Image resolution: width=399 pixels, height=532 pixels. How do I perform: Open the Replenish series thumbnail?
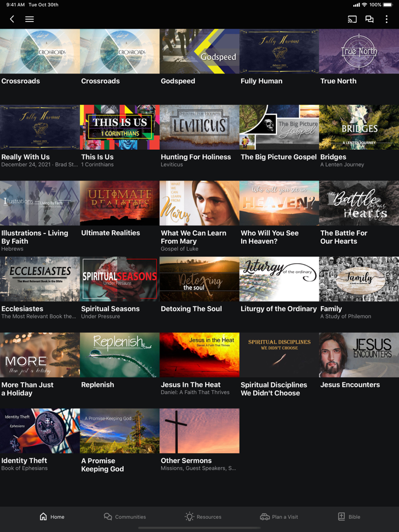tap(120, 355)
